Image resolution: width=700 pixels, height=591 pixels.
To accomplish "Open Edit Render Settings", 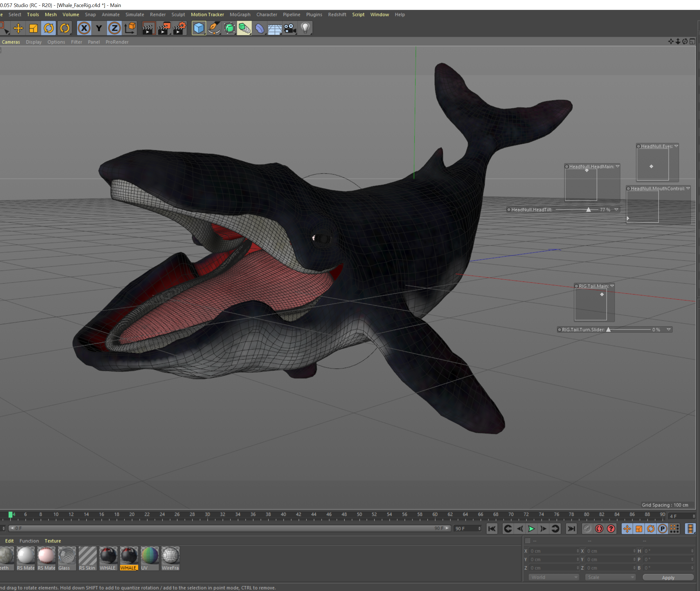I will [180, 28].
